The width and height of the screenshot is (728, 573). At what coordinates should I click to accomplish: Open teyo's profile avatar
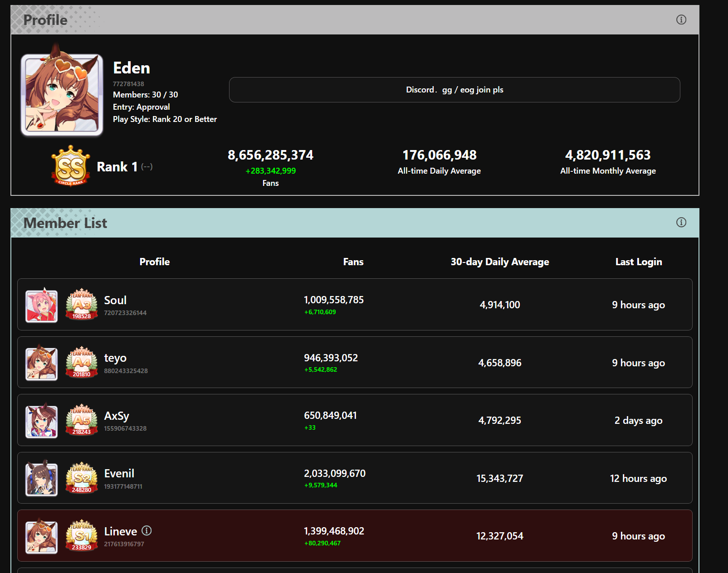[41, 364]
